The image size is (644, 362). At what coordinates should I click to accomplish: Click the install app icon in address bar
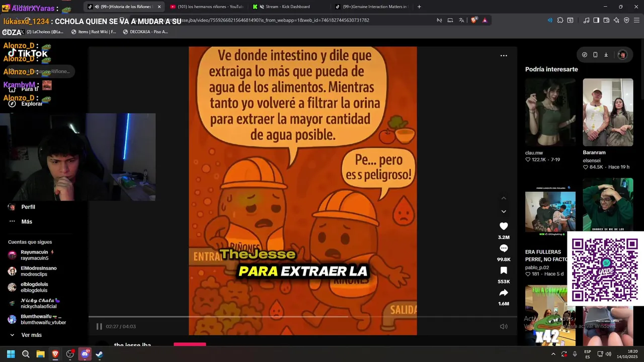tap(450, 20)
